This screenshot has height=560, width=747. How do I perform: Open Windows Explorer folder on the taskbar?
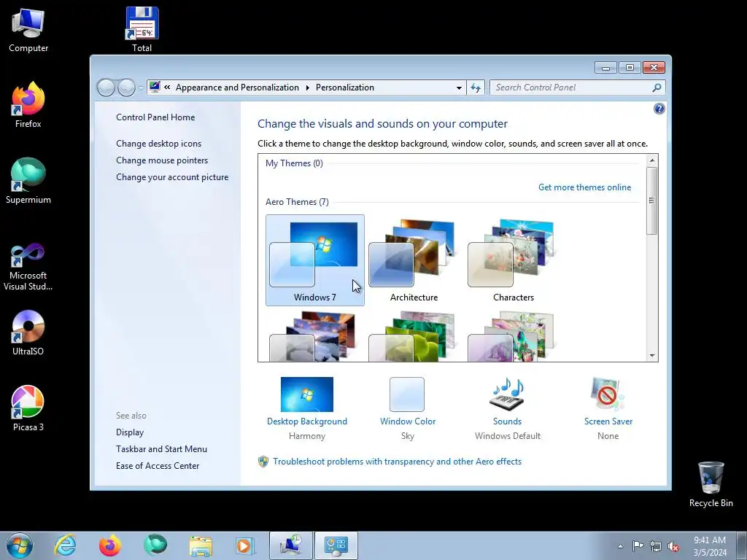point(201,545)
